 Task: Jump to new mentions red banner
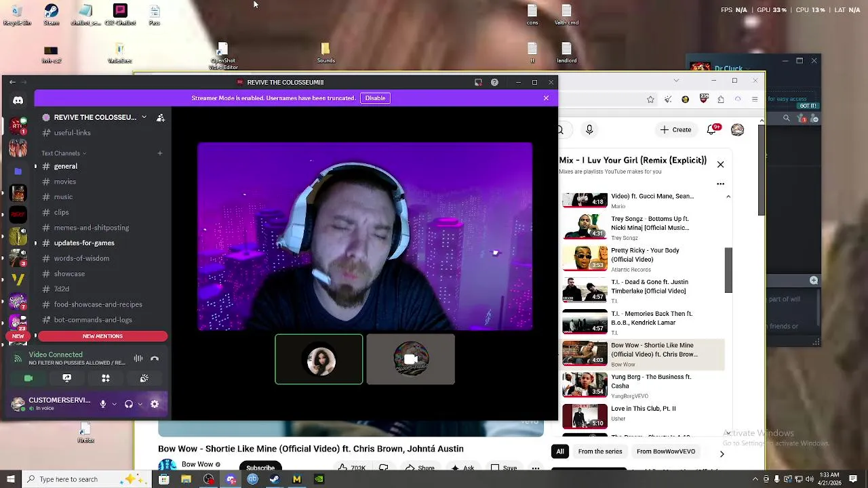click(x=102, y=336)
